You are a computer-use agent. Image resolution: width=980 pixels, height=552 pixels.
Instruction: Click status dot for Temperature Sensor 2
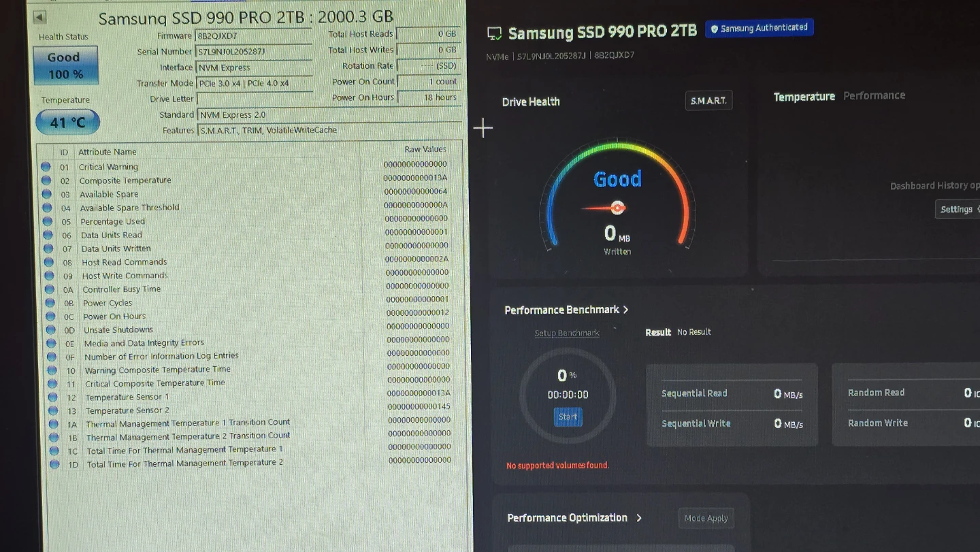coord(53,410)
